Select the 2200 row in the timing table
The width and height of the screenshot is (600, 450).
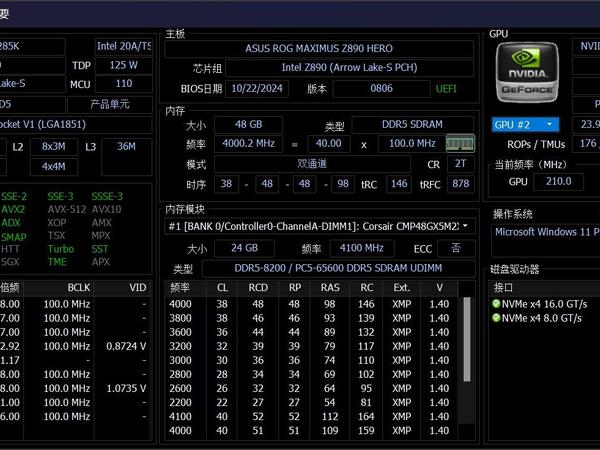click(311, 403)
